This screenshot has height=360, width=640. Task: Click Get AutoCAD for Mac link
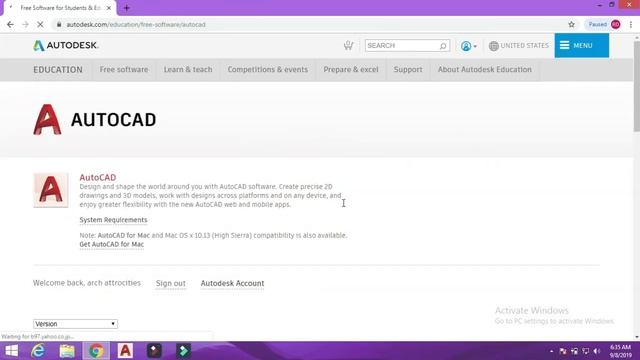[x=111, y=244]
